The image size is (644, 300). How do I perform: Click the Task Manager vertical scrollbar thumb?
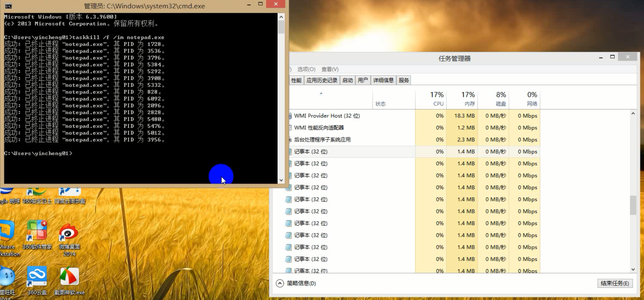[633, 205]
